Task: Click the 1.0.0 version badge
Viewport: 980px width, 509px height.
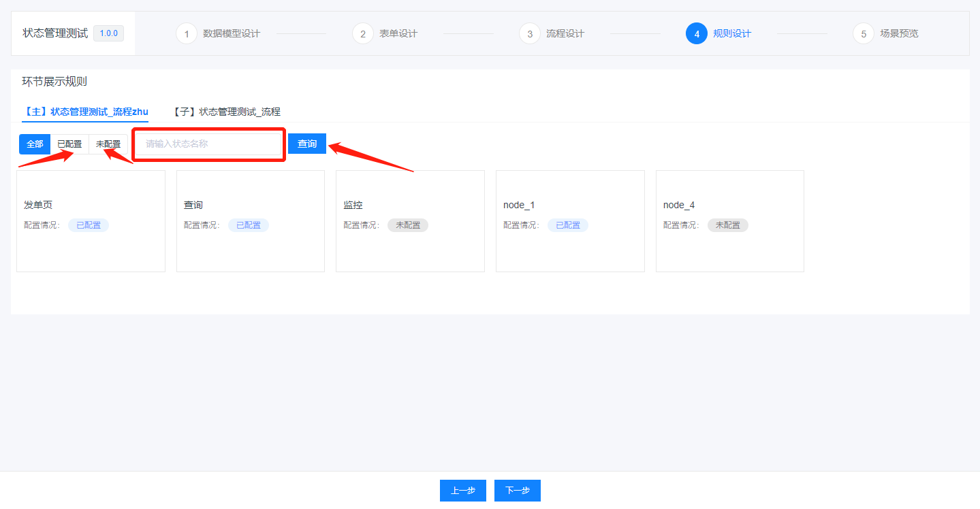Action: point(109,33)
